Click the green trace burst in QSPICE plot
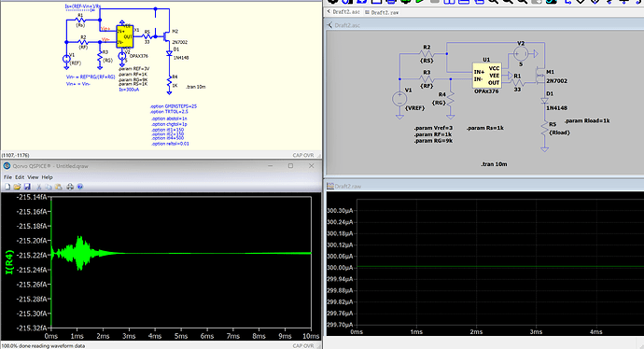 click(x=80, y=253)
